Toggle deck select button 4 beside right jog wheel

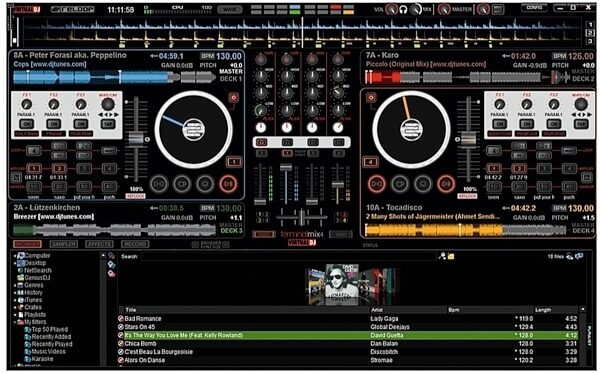point(370,162)
